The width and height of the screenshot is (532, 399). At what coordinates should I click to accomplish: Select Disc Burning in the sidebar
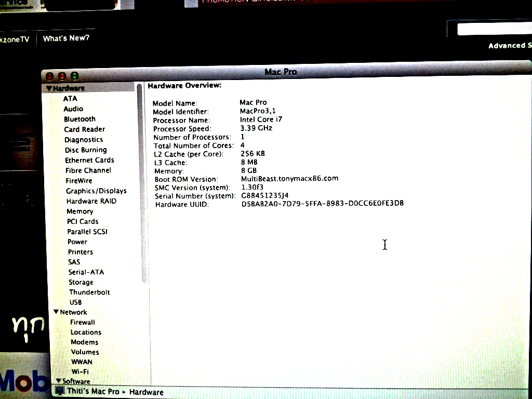pos(86,150)
